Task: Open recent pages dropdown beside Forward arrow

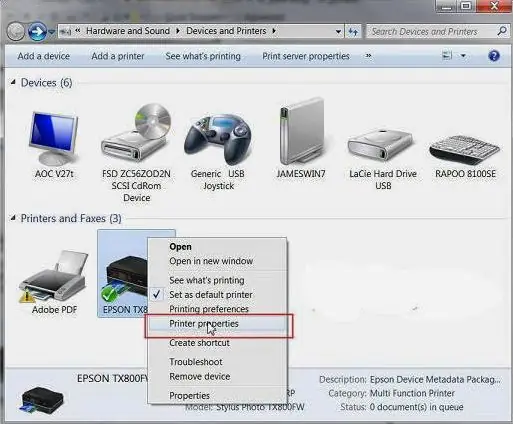Action: coord(51,32)
